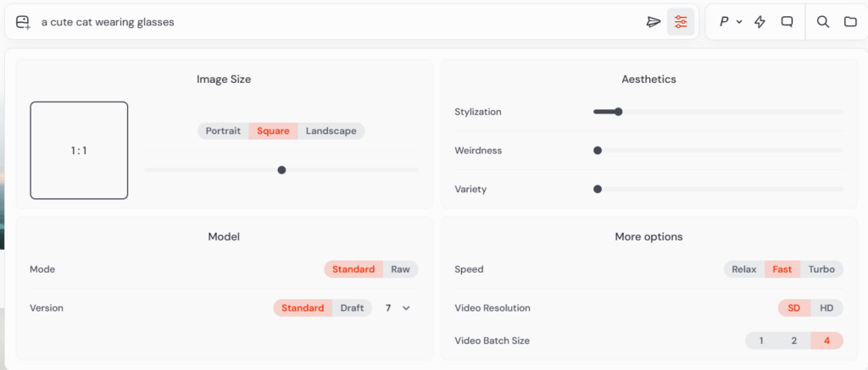Close the settings panel via the sliders icon
868x370 pixels.
[x=681, y=22]
